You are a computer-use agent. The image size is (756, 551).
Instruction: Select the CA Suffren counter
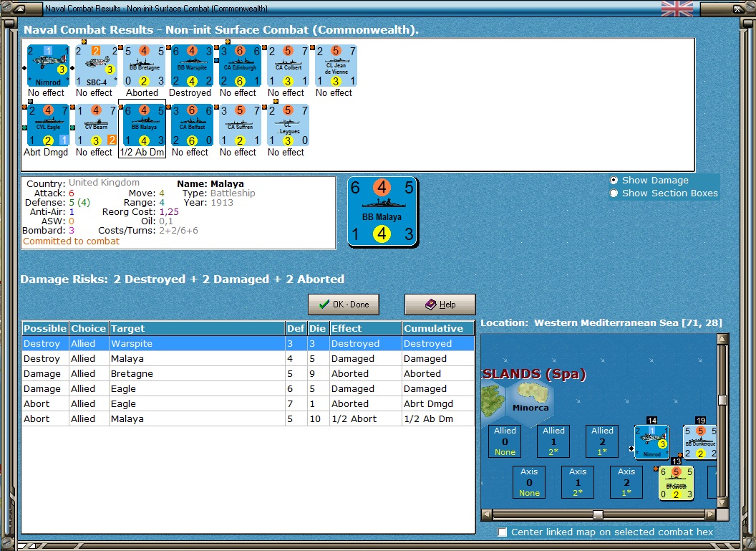240,125
